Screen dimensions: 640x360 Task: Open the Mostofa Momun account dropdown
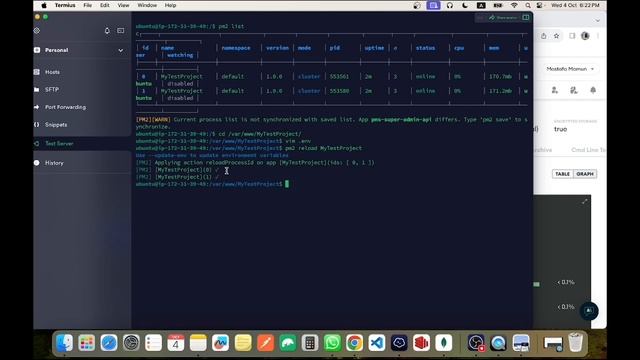click(x=570, y=69)
